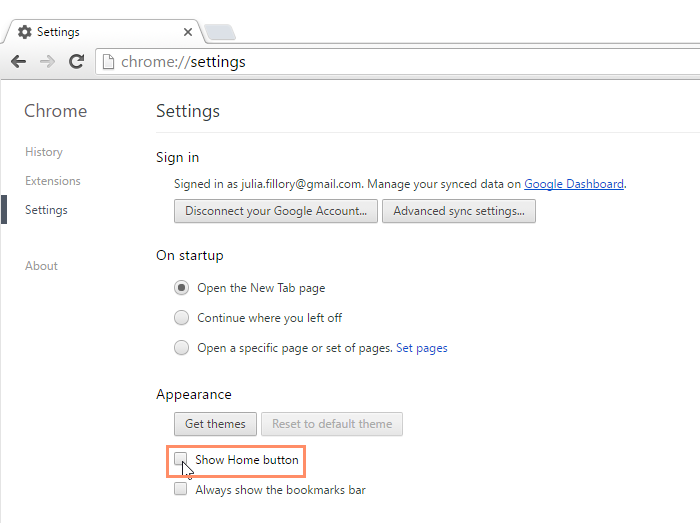The height and width of the screenshot is (523, 700).
Task: Click the chrome://settings address bar
Action: click(x=400, y=62)
